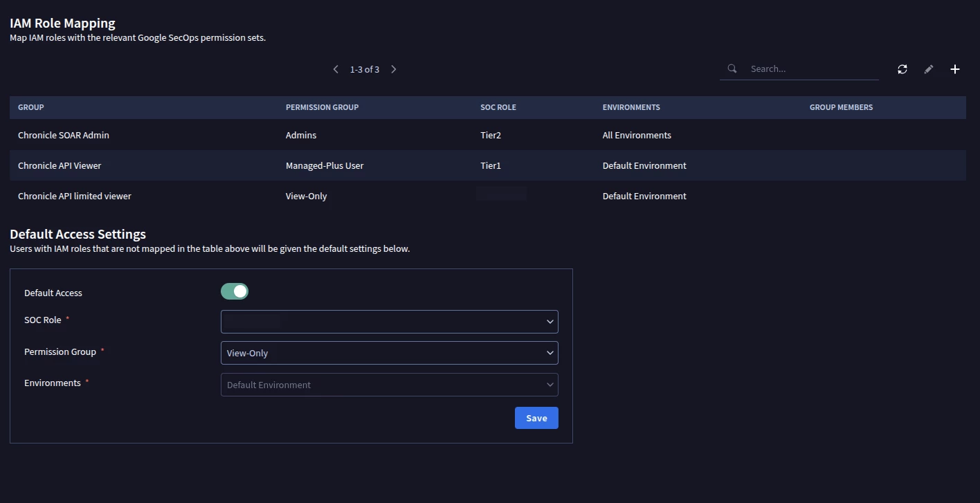The height and width of the screenshot is (503, 980).
Task: Click the GROUP MEMBERS column header
Action: click(841, 107)
